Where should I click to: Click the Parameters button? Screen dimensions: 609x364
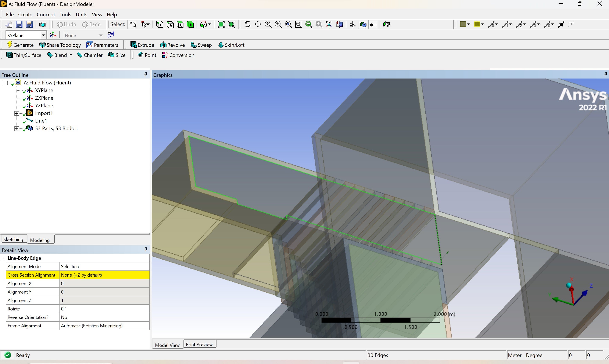click(x=102, y=45)
